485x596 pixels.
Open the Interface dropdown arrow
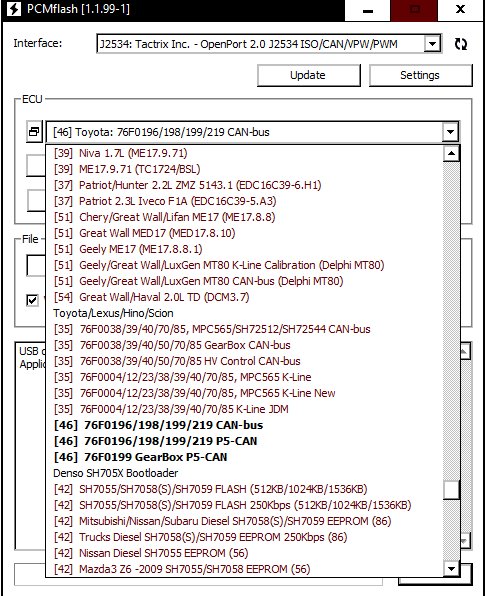click(x=432, y=44)
